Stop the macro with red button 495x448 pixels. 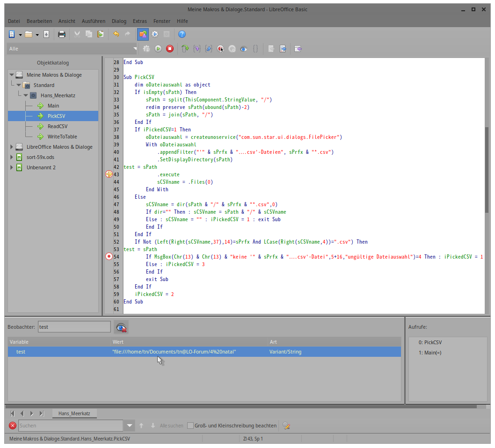coord(170,49)
